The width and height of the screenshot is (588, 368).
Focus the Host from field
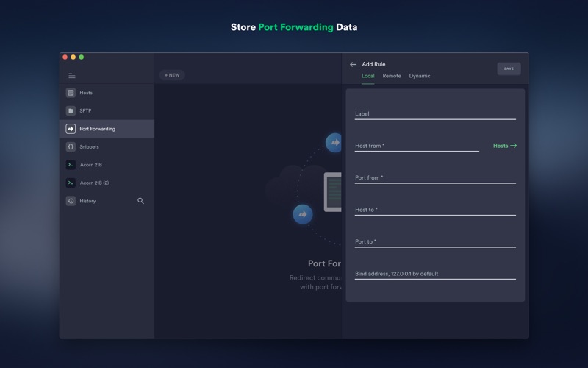[416, 146]
